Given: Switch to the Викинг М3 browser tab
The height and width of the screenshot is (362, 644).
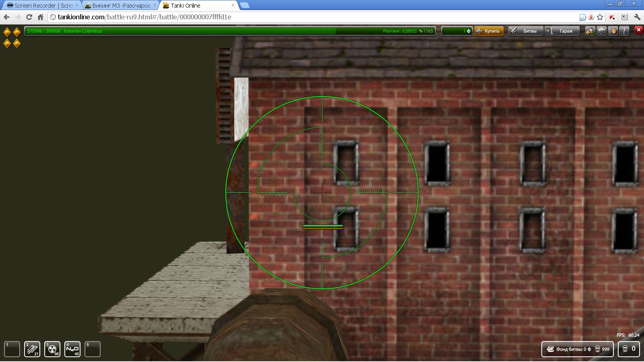Looking at the screenshot, I should pyautogui.click(x=120, y=6).
